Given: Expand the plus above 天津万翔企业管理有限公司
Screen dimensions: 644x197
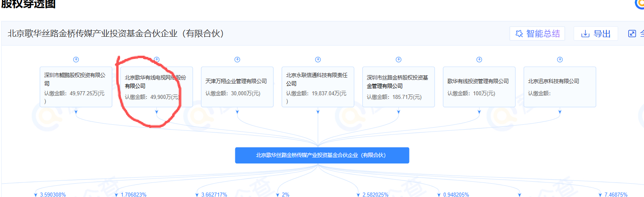Looking at the screenshot, I should (x=237, y=59).
